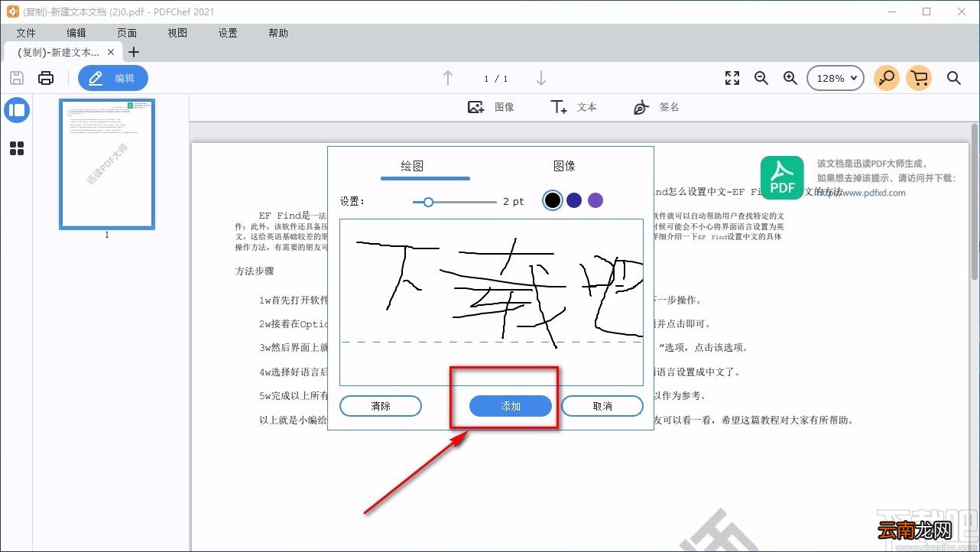The image size is (980, 552).
Task: Select the black pen color
Action: point(553,200)
